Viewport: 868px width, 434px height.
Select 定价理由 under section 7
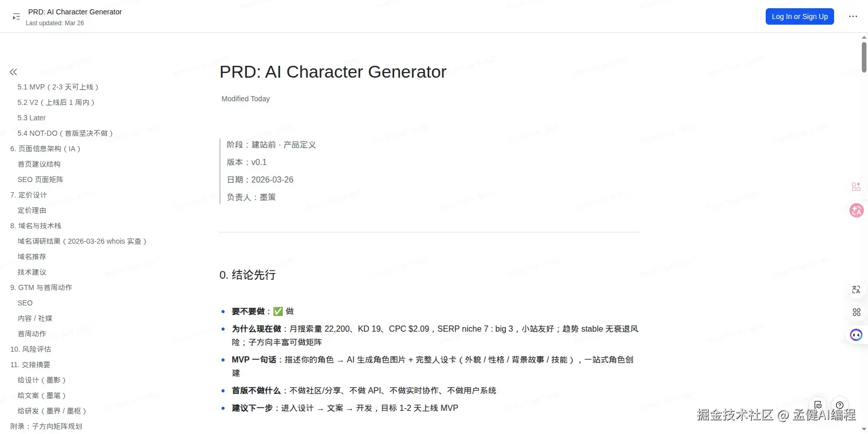(x=32, y=210)
